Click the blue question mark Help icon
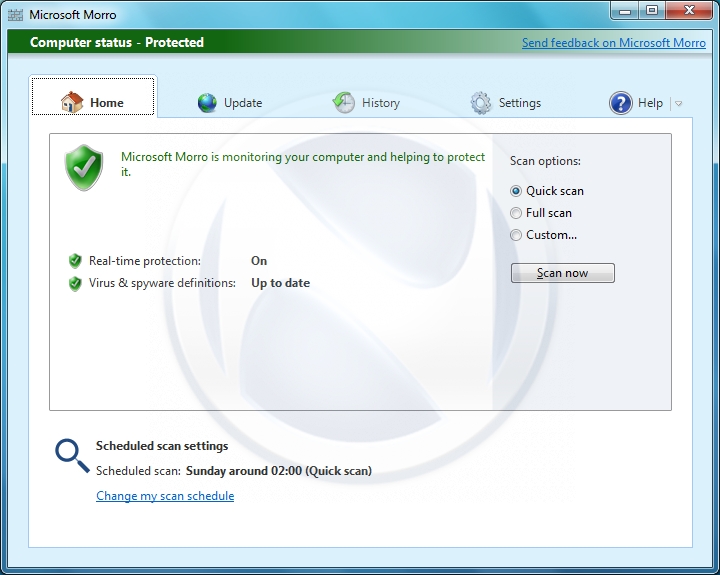This screenshot has width=720, height=575. 620,103
